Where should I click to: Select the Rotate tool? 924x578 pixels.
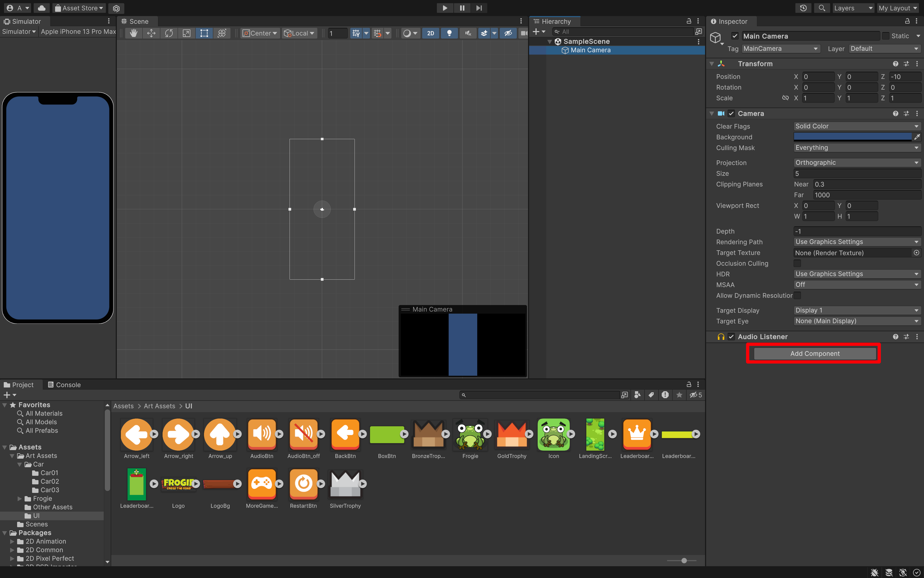pos(169,33)
